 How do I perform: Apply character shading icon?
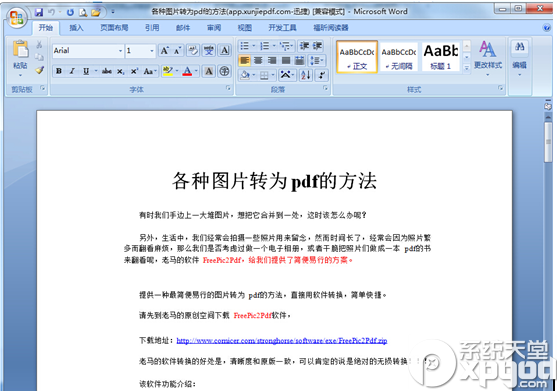pos(209,71)
